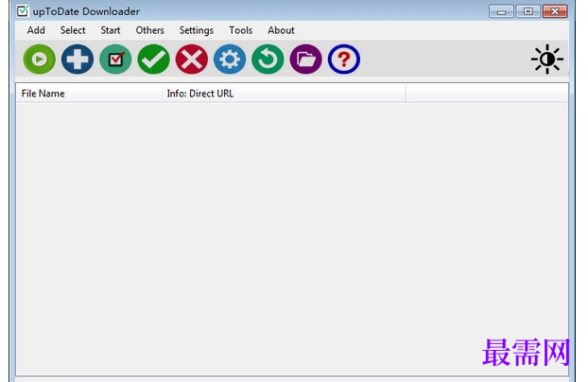Click the blue plus add icon

[78, 60]
